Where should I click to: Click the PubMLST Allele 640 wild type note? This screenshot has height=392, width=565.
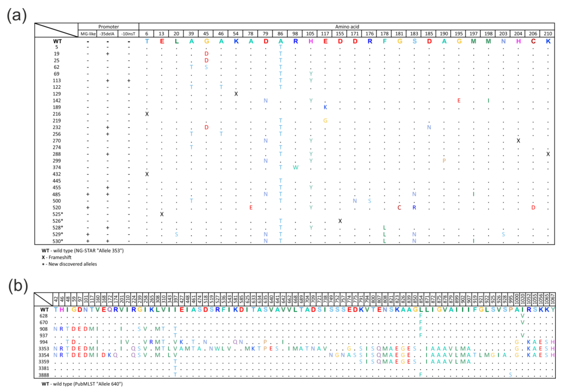[82, 384]
